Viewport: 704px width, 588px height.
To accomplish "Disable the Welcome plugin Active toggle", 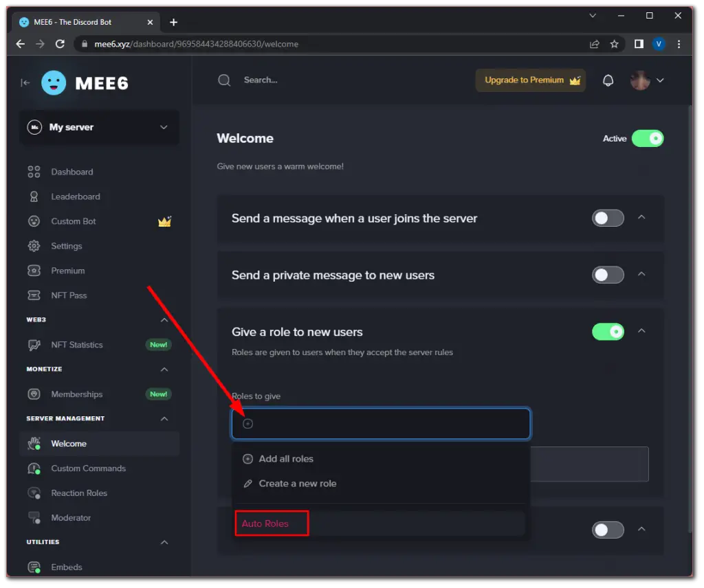I will pyautogui.click(x=647, y=138).
